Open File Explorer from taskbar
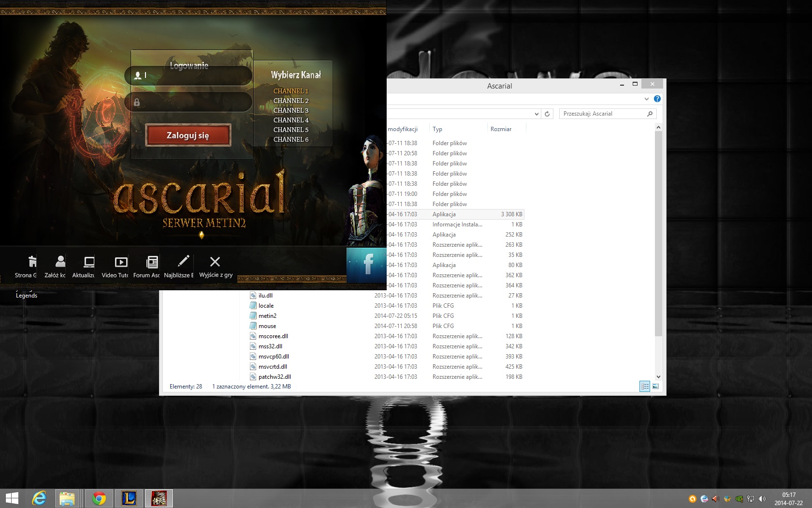 pyautogui.click(x=67, y=498)
